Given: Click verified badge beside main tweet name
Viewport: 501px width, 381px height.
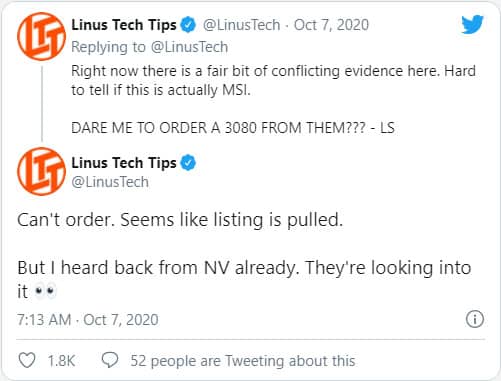Looking at the screenshot, I should [x=188, y=163].
